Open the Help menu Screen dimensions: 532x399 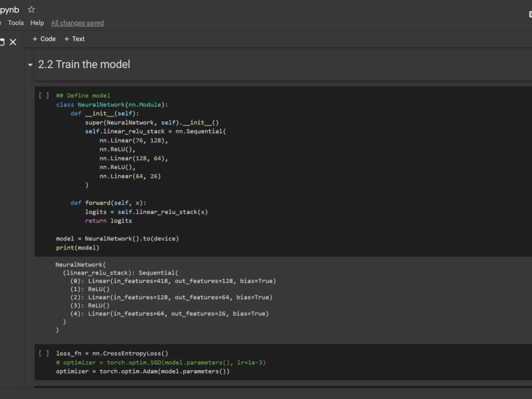[37, 22]
